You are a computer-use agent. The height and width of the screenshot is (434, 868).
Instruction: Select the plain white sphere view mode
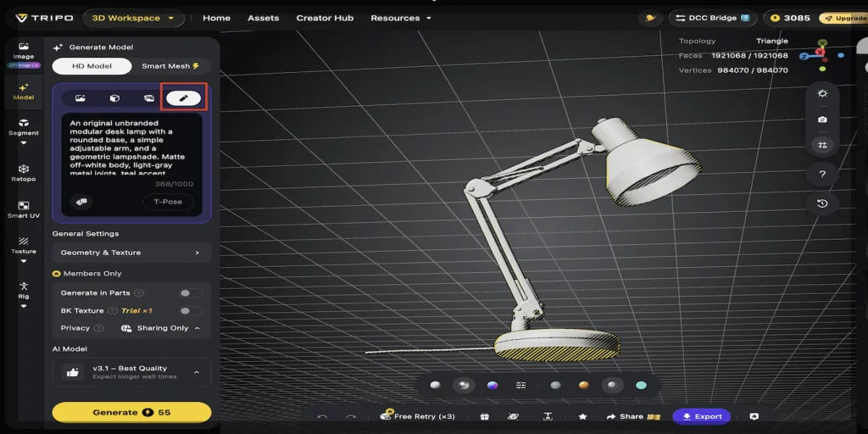pos(435,386)
